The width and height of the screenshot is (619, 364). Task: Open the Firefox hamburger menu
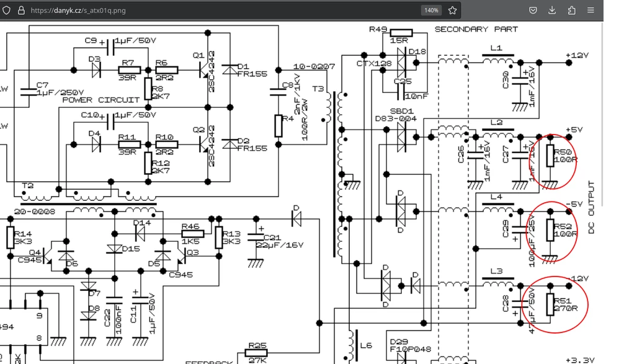(x=590, y=11)
